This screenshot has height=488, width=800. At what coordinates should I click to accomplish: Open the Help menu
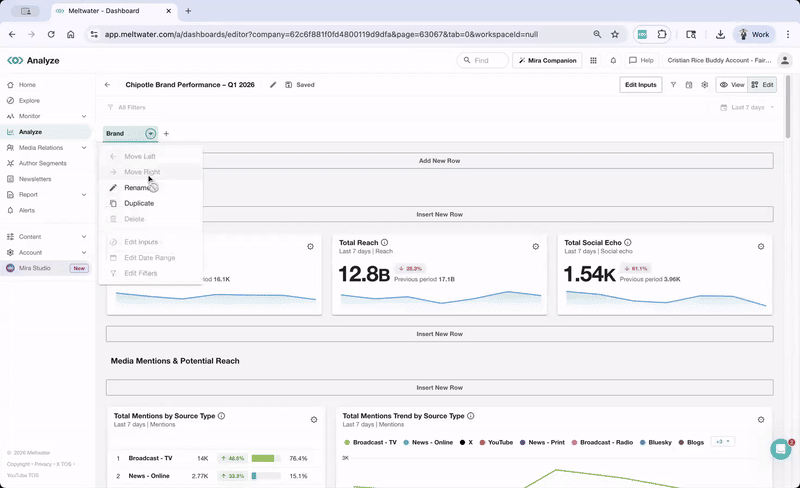point(641,60)
